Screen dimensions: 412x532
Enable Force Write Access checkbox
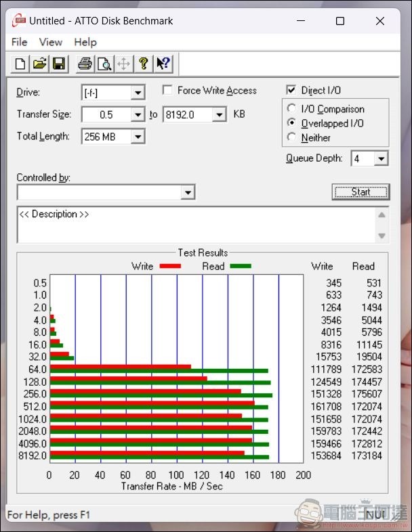pyautogui.click(x=167, y=90)
